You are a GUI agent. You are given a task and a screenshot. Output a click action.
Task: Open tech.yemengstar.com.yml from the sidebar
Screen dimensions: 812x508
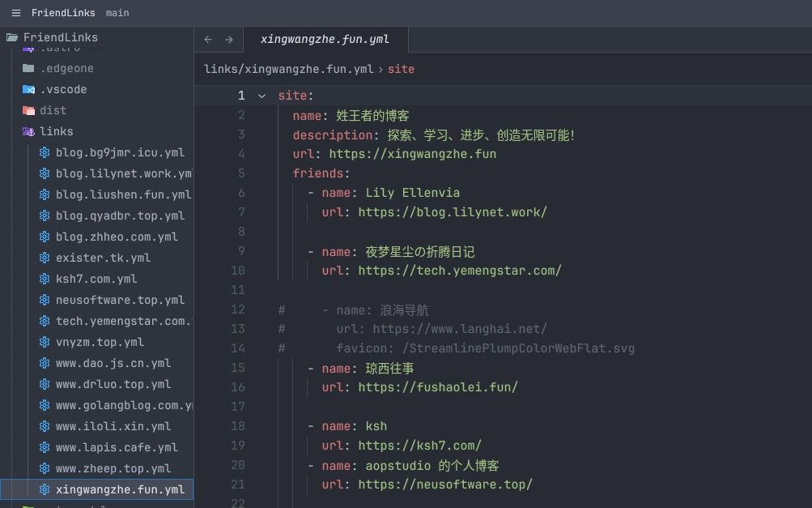tap(121, 321)
